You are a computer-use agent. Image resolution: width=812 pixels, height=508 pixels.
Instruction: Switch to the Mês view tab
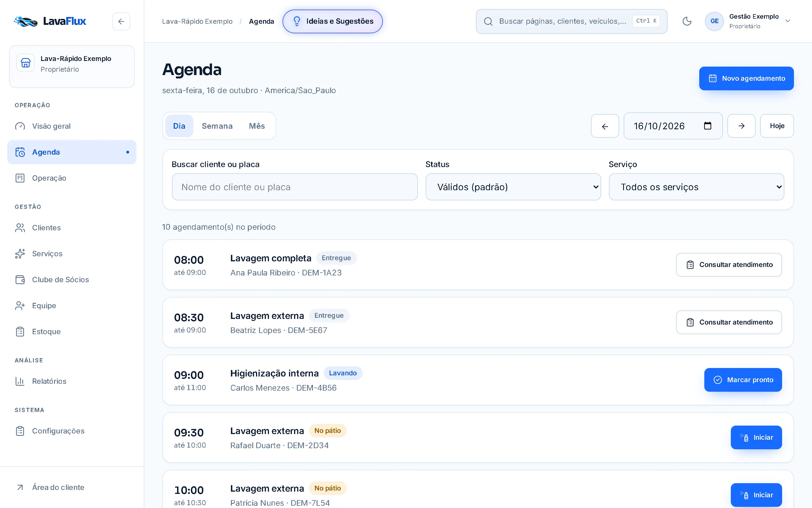257,126
